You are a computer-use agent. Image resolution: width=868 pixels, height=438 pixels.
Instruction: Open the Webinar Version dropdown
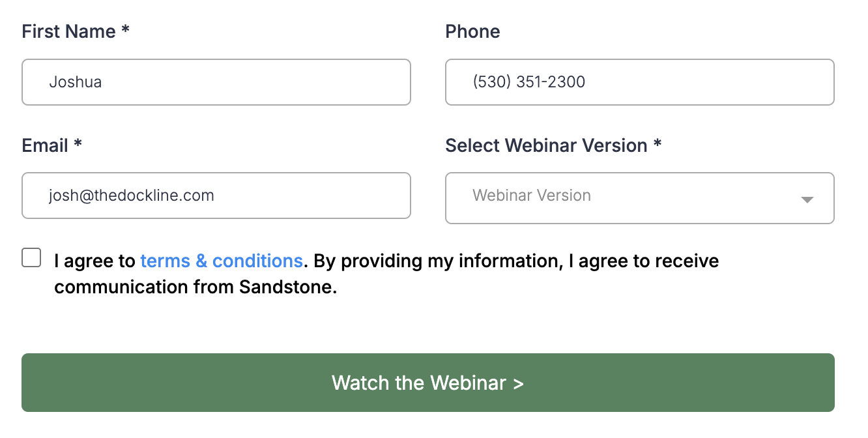[x=639, y=198]
